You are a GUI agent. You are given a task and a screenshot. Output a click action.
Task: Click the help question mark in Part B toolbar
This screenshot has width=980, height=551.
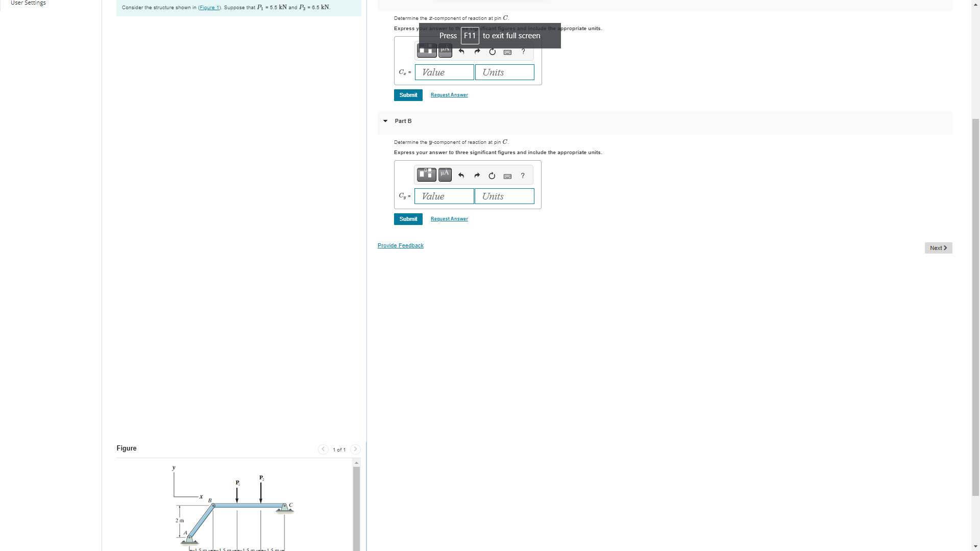[x=522, y=176]
